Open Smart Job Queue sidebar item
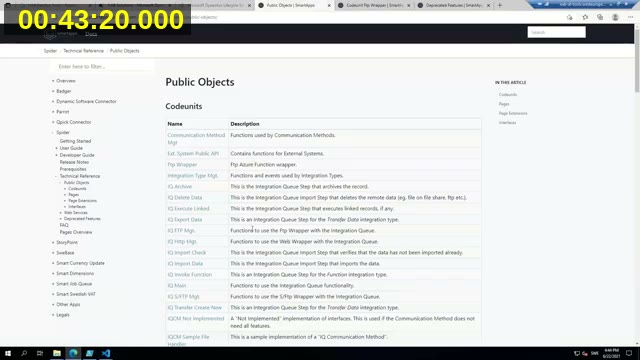The height and width of the screenshot is (360, 640). point(74,284)
